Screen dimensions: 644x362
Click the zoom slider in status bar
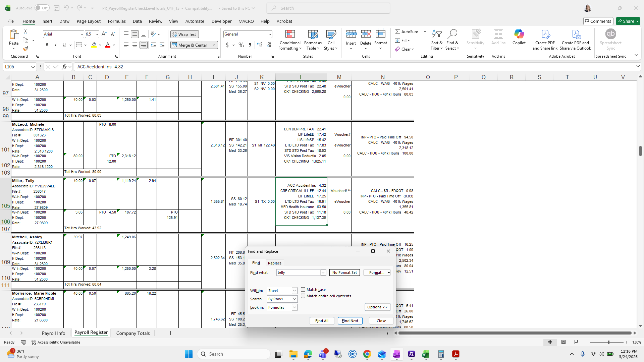(x=608, y=342)
